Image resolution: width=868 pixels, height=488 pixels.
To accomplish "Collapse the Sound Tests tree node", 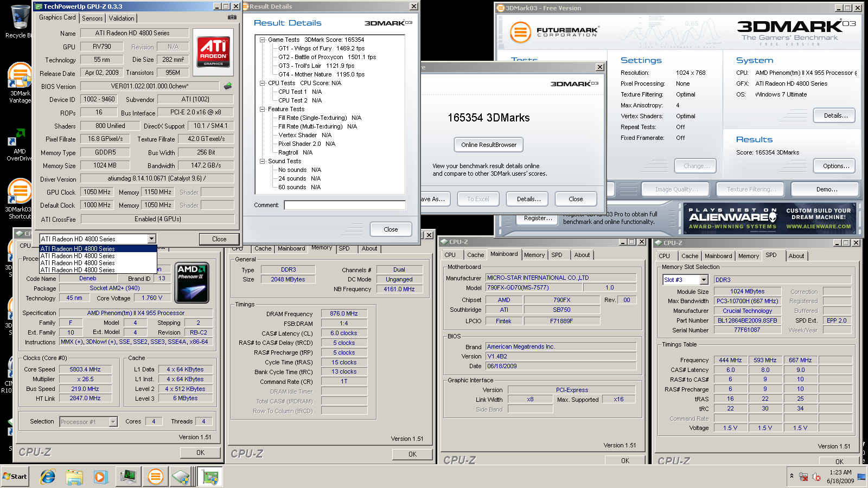I will [262, 161].
